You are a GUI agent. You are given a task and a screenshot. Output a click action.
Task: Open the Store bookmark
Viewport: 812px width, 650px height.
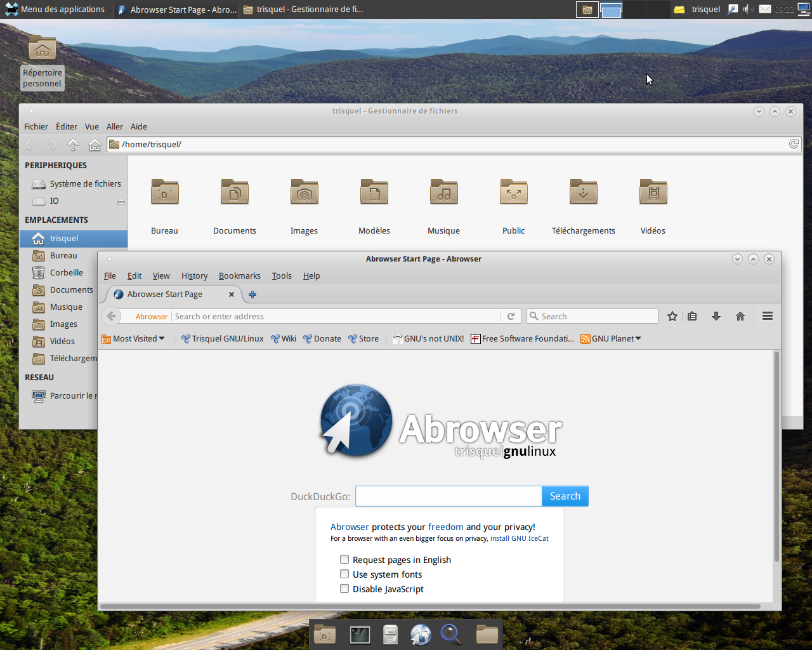(363, 339)
